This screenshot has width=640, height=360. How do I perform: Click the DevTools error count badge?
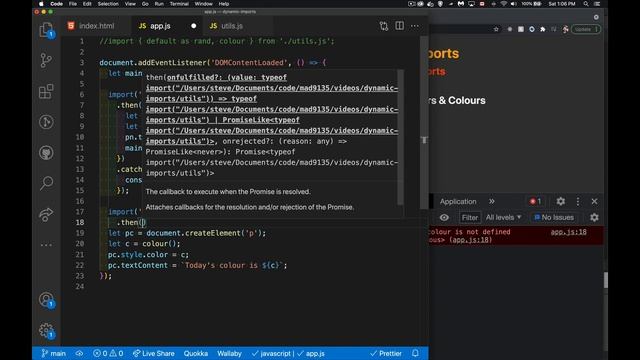click(536, 201)
